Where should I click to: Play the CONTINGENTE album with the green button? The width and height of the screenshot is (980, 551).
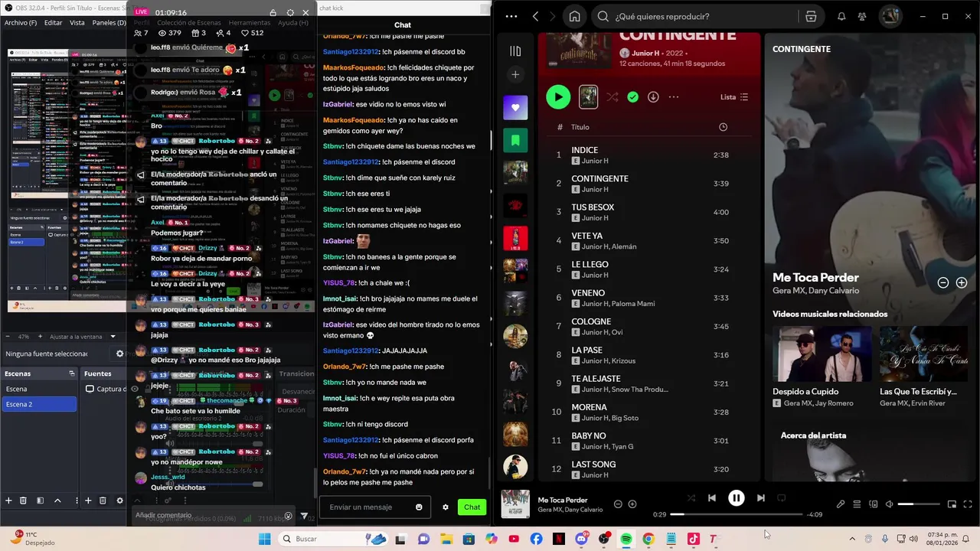[558, 96]
